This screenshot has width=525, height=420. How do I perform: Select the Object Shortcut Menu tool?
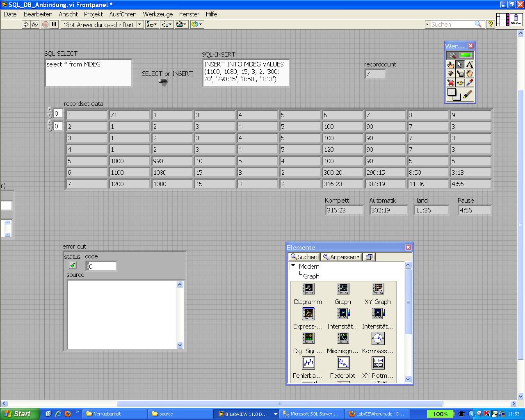pos(460,74)
